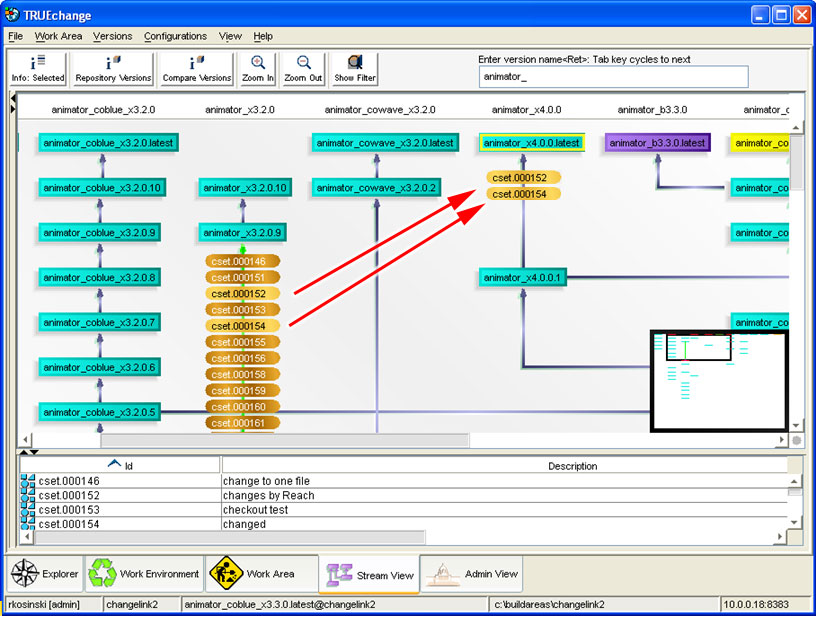Screen dimensions: 816x617
Task: Click cset.000161 in the stream graph
Action: pos(243,422)
